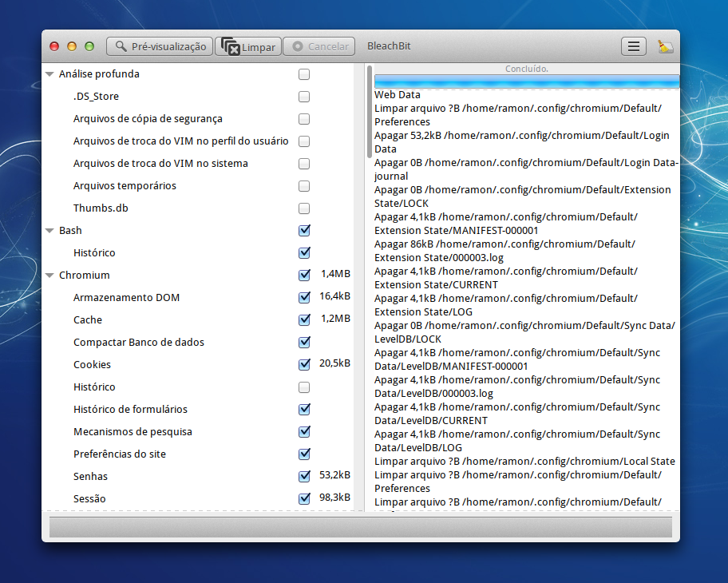Select the Thumbs.db row label
The width and height of the screenshot is (728, 583).
101,208
